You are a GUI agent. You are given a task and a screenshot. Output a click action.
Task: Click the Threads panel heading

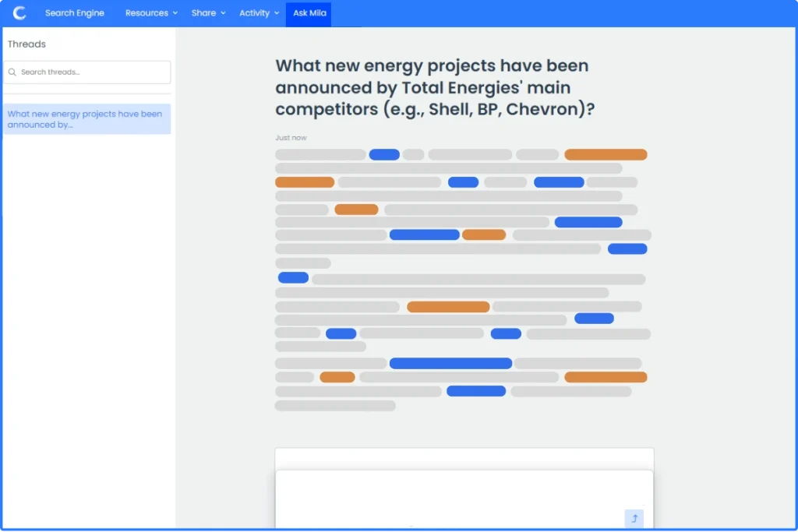click(x=26, y=44)
